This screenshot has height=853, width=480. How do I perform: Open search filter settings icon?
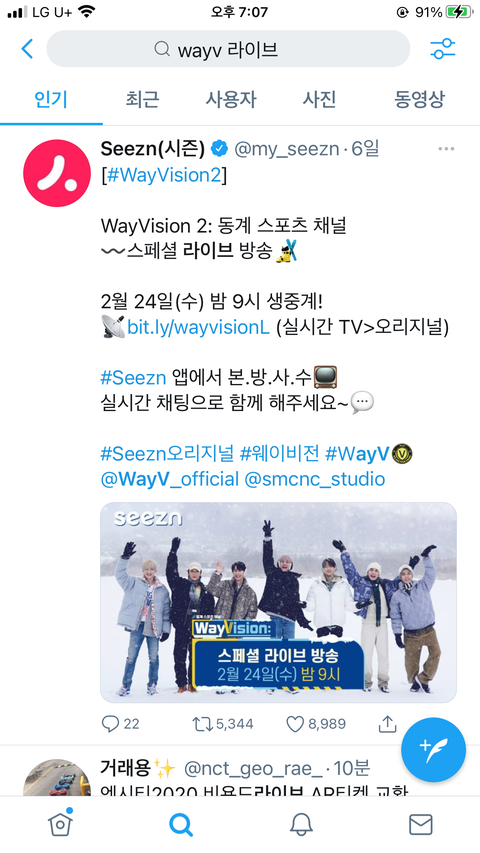pos(442,49)
